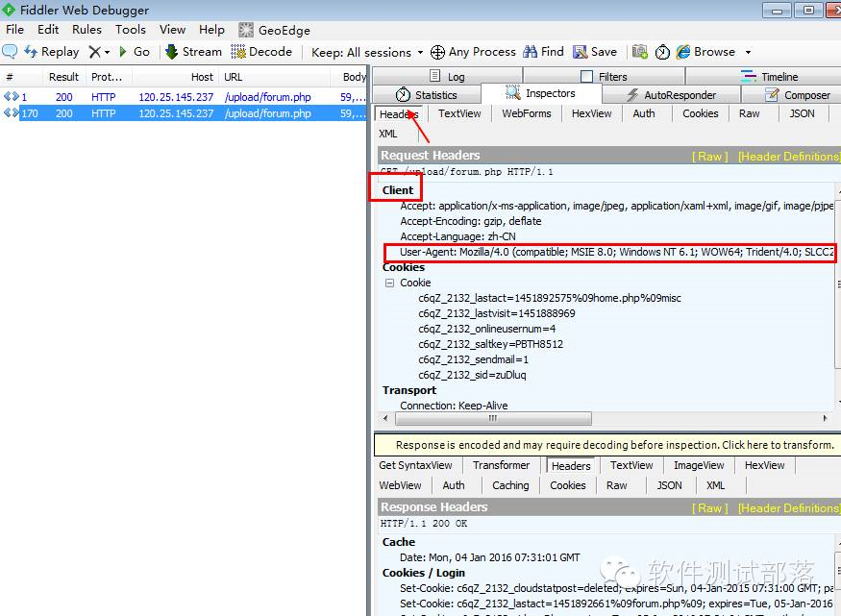Select the c6qZ_2132_saltkey cookie entry

pos(491,344)
